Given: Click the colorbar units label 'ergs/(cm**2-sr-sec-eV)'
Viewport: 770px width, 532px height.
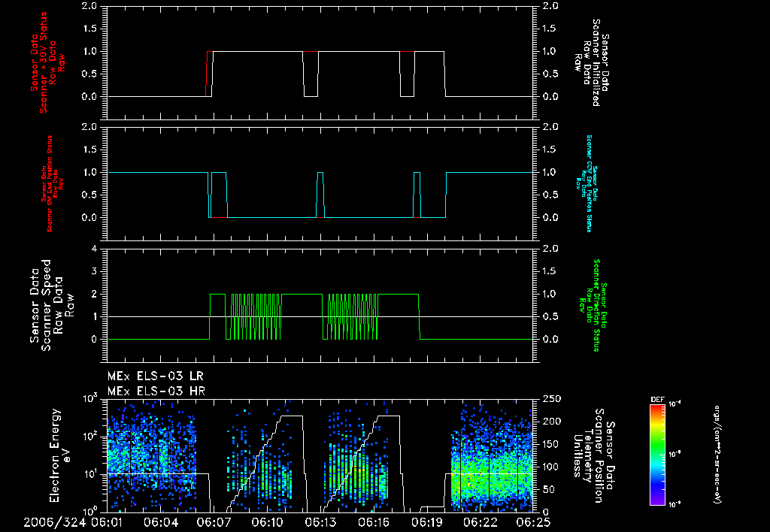Looking at the screenshot, I should tap(717, 455).
